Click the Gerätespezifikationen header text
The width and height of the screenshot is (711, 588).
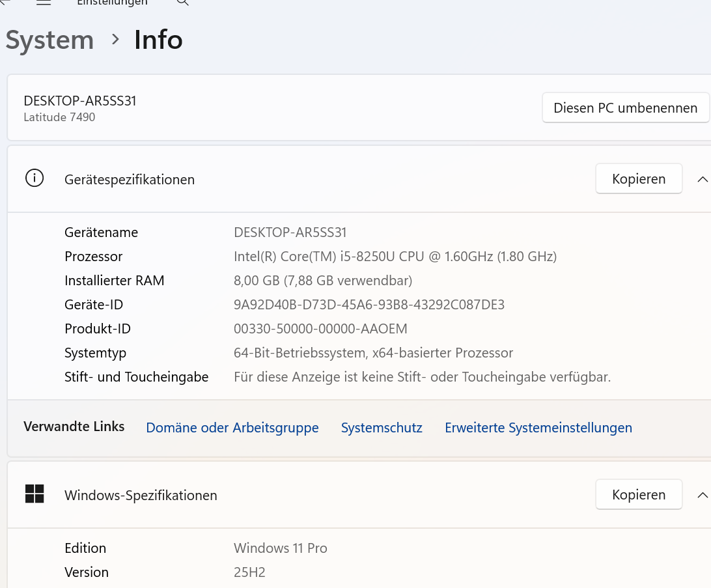coord(129,180)
